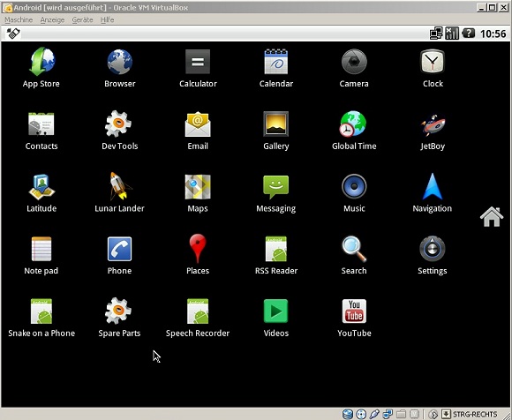Open the Note pad app
This screenshot has width=512, height=420.
tap(41, 255)
